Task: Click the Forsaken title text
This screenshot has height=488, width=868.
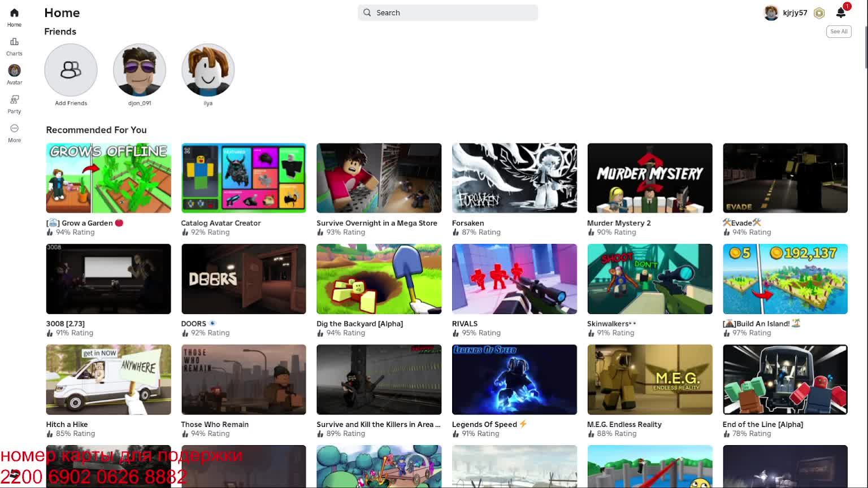Action: [x=468, y=223]
